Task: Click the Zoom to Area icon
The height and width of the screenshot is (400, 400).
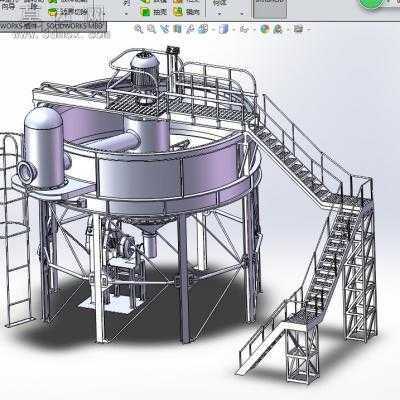Action: pyautogui.click(x=152, y=29)
